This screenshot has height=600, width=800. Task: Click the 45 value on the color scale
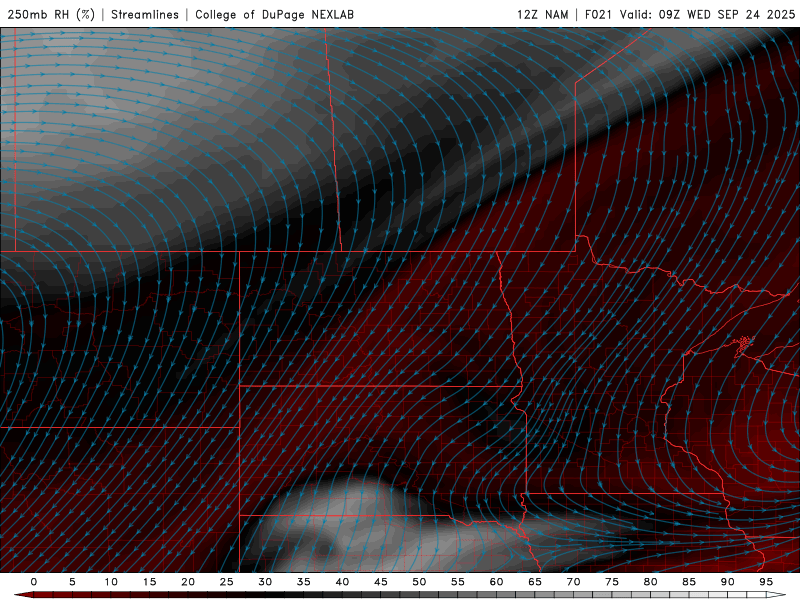tap(380, 582)
